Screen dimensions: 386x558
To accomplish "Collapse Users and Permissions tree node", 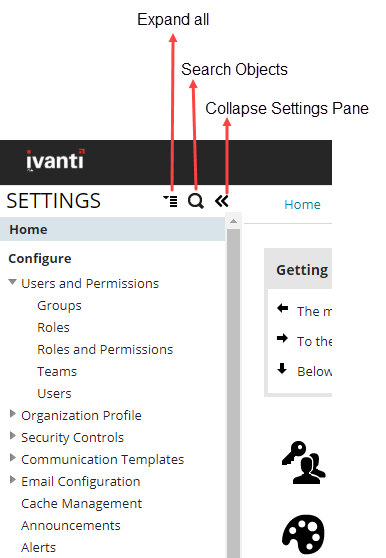I will (12, 282).
